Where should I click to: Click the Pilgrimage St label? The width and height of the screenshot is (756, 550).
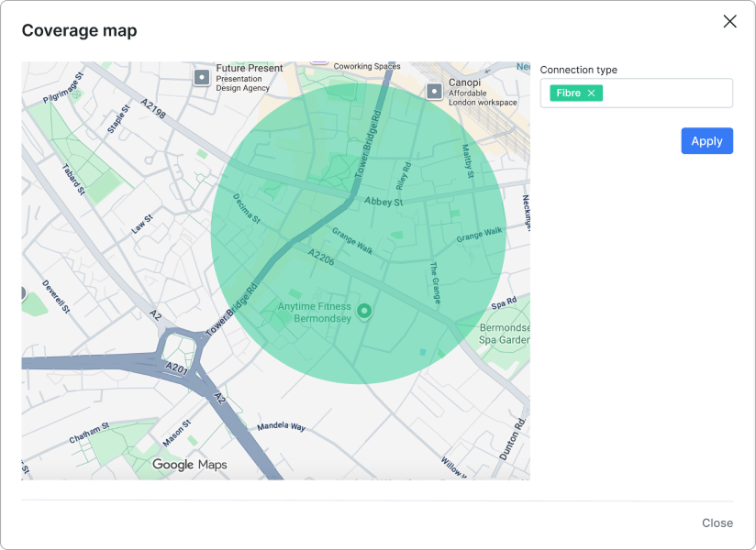[63, 88]
